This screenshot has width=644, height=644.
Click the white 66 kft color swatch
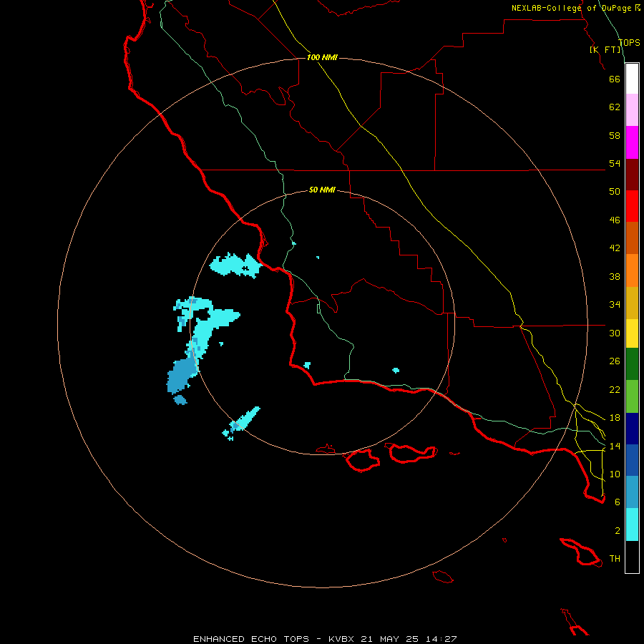point(632,79)
